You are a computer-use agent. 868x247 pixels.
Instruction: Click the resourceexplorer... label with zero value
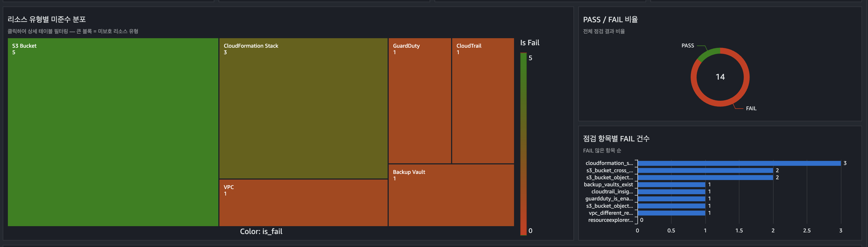(611, 220)
